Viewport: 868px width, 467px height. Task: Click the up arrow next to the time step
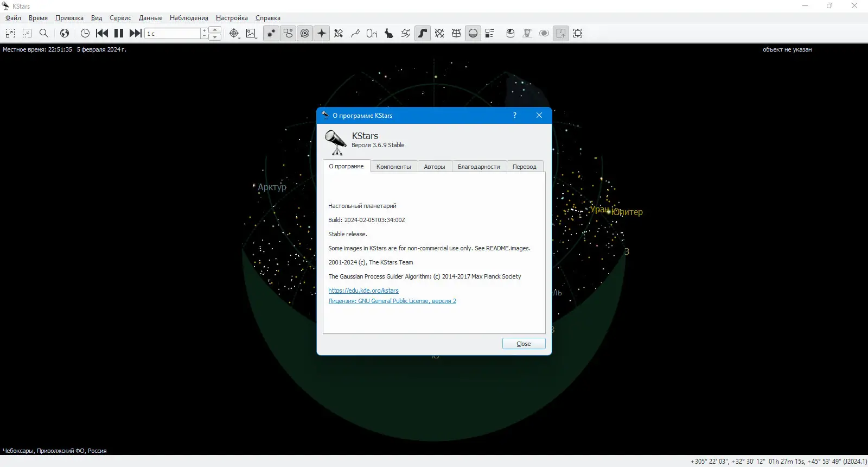pyautogui.click(x=215, y=30)
